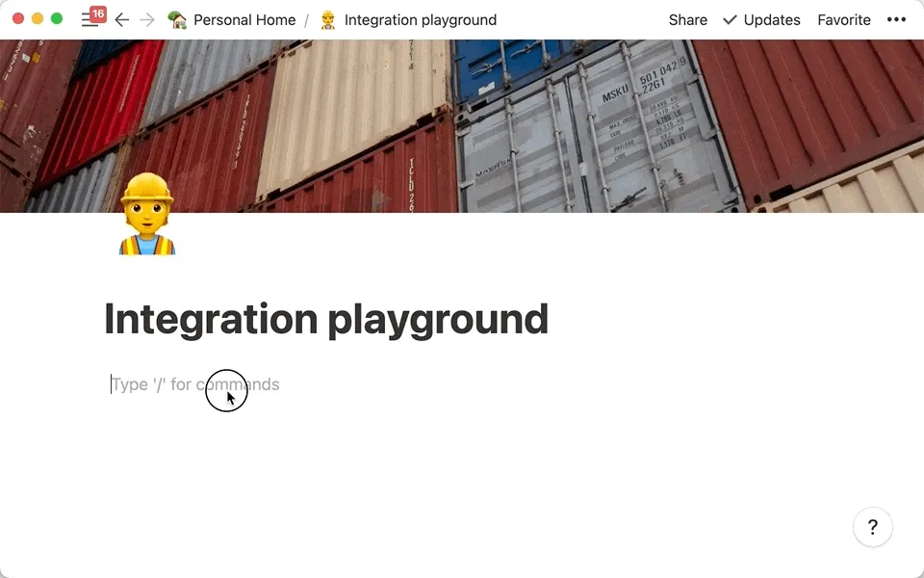Show the Updates panel

click(x=761, y=19)
